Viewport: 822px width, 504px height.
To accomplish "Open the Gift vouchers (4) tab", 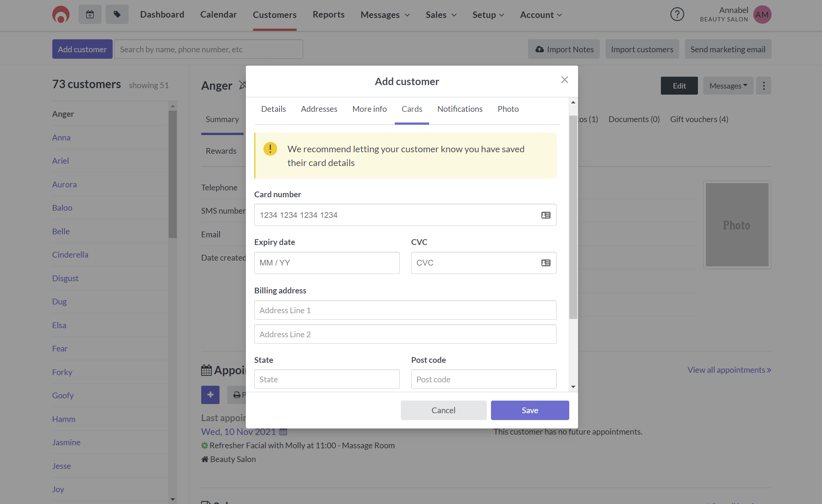I will [x=699, y=119].
